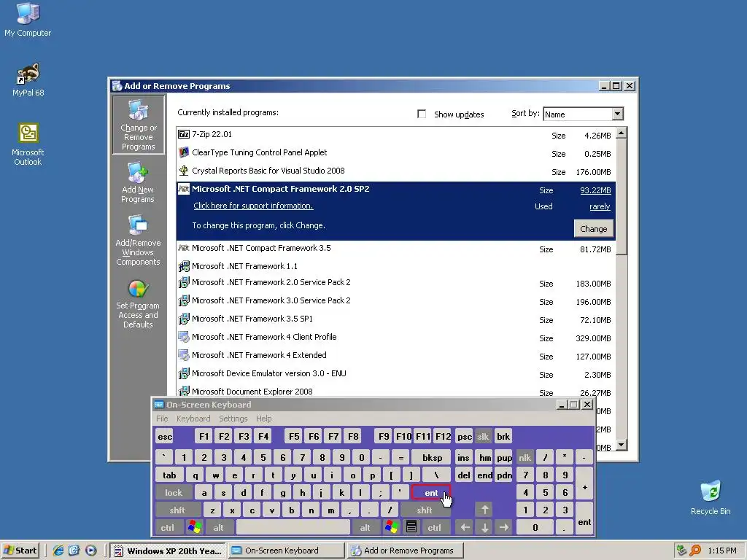The height and width of the screenshot is (560, 747).
Task: Click the scroll up arrow of program list
Action: click(621, 133)
